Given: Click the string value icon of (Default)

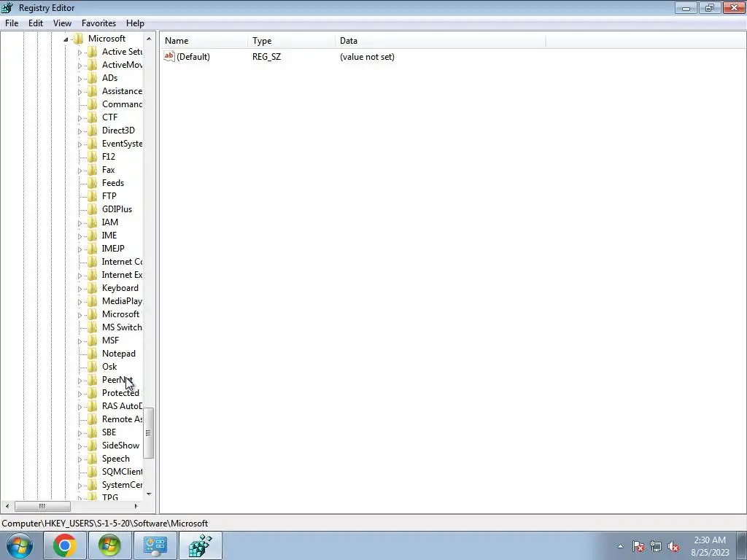Looking at the screenshot, I should [169, 57].
